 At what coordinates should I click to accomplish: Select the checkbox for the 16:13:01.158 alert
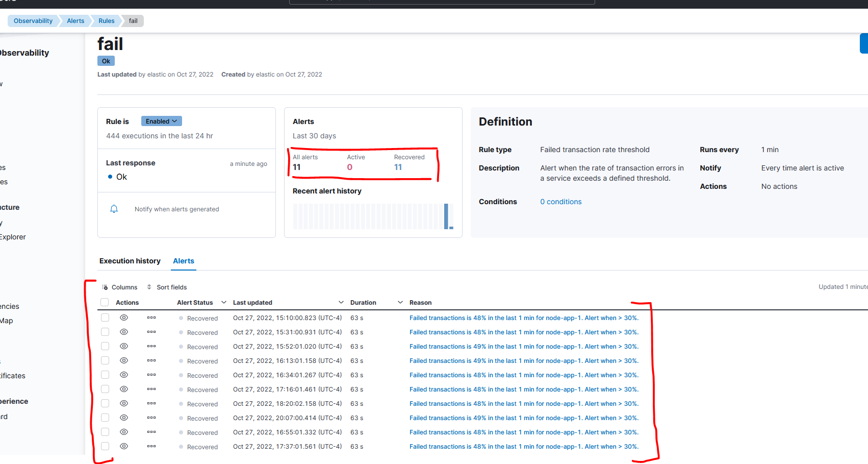(x=105, y=360)
